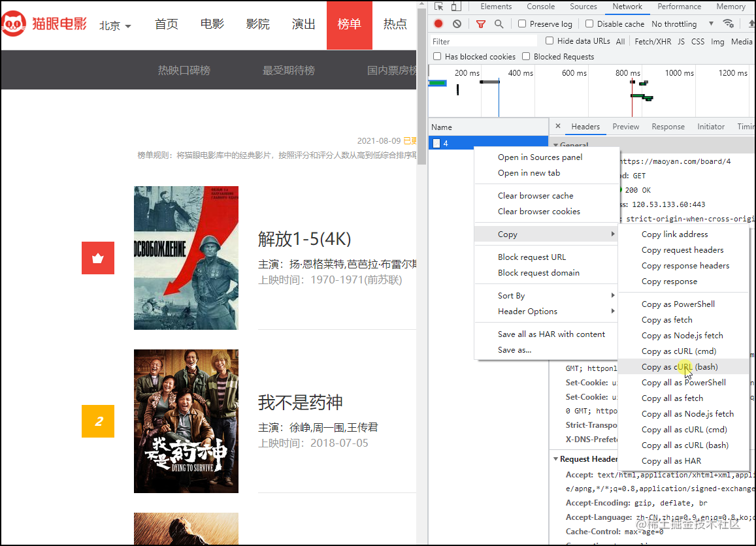Check the Disable cache option
The width and height of the screenshot is (756, 546).
pos(589,24)
